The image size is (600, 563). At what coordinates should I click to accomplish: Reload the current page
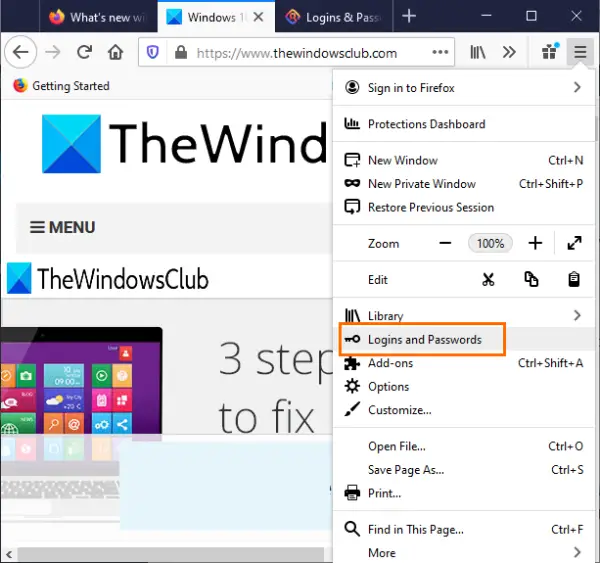coord(84,52)
